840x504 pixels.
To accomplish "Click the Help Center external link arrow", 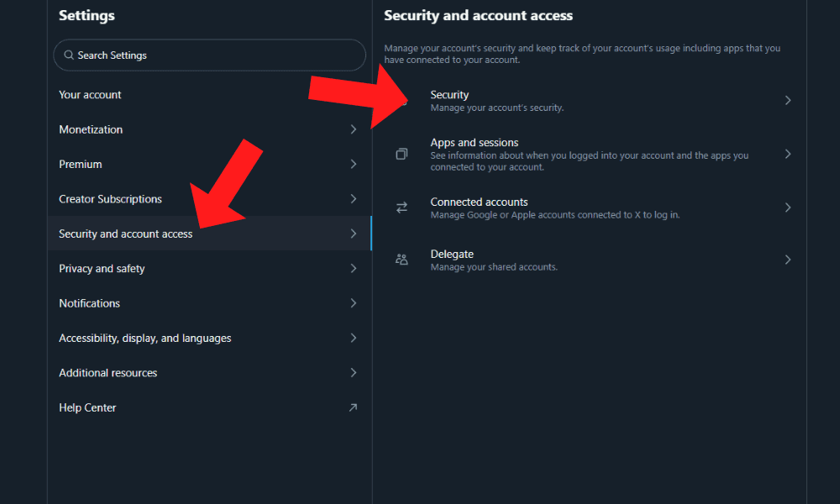I will 353,407.
